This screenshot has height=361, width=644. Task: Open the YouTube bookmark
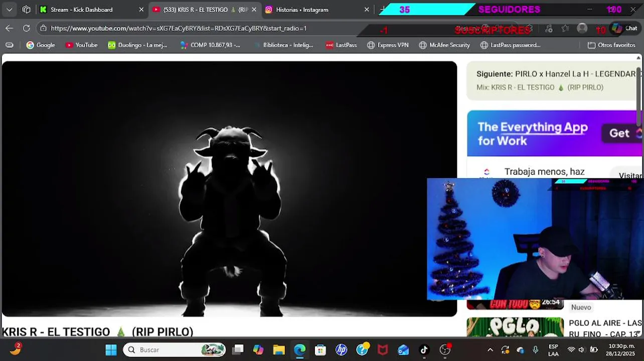tap(81, 45)
